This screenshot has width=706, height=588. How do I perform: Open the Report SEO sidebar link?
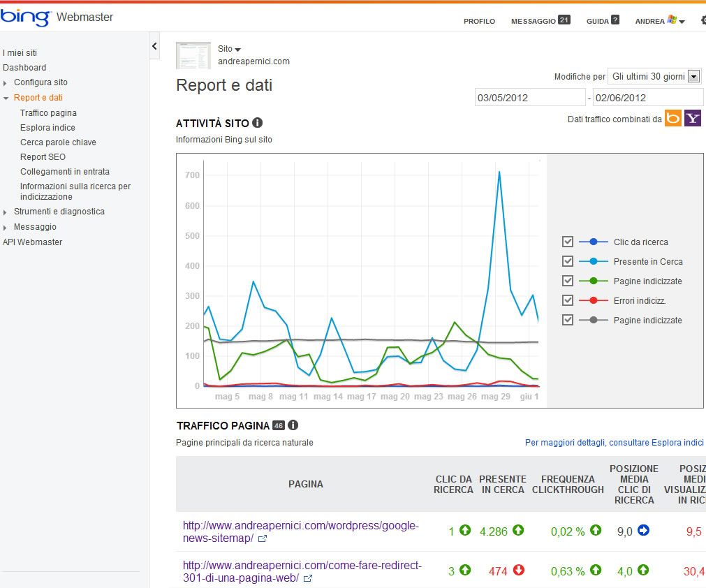pos(43,157)
